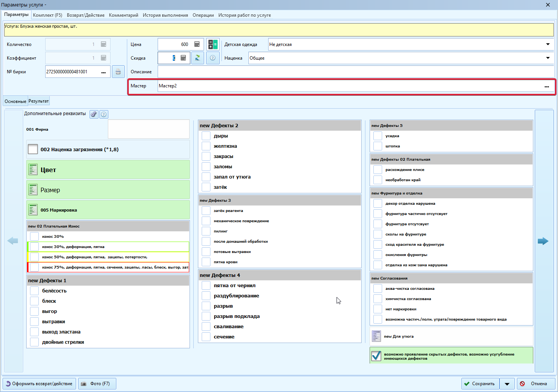The image size is (558, 392).
Task: Expand the Детская одежда dropdown
Action: pyautogui.click(x=548, y=44)
